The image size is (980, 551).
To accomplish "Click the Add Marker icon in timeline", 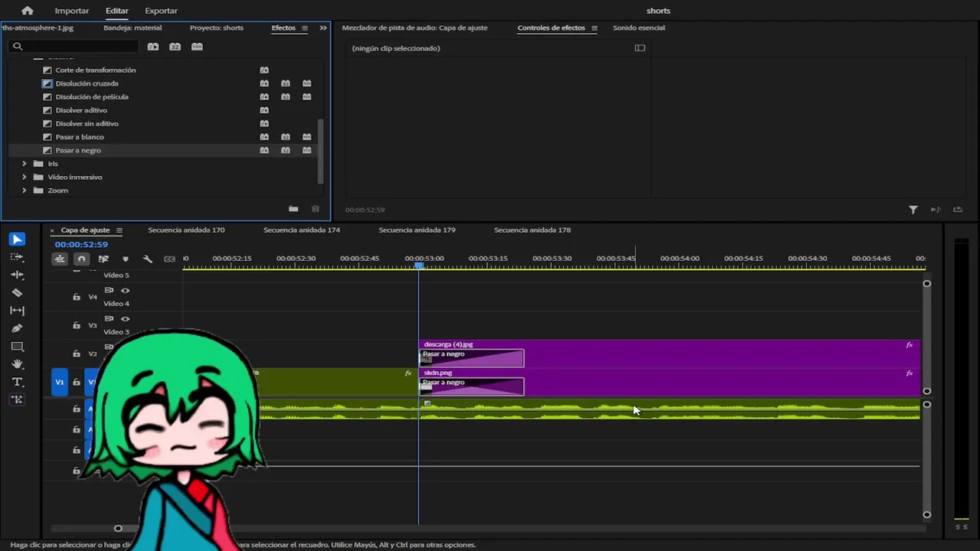I will [x=126, y=259].
